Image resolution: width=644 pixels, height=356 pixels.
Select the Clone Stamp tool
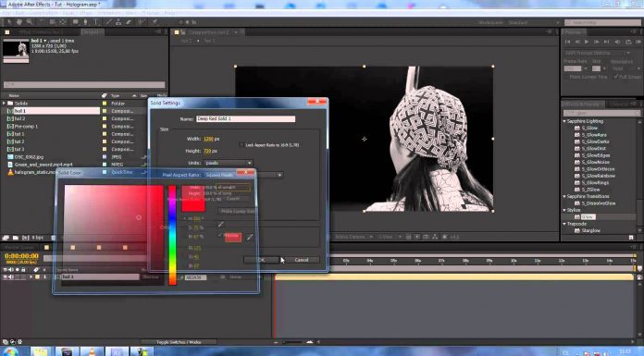pyautogui.click(x=118, y=22)
